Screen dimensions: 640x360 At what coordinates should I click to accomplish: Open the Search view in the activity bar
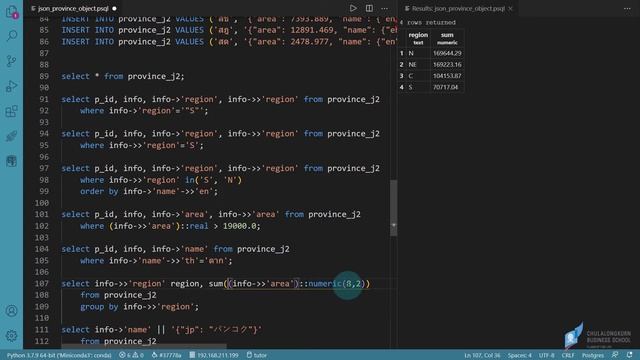click(x=11, y=36)
